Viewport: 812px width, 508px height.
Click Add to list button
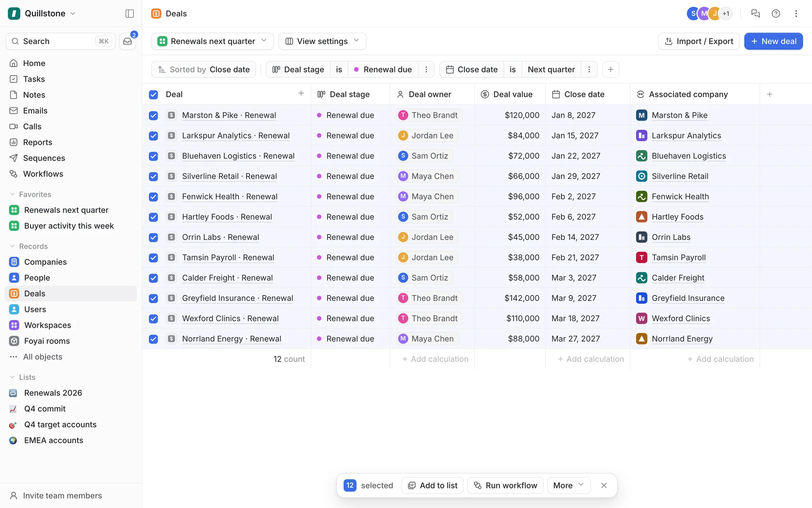click(432, 485)
